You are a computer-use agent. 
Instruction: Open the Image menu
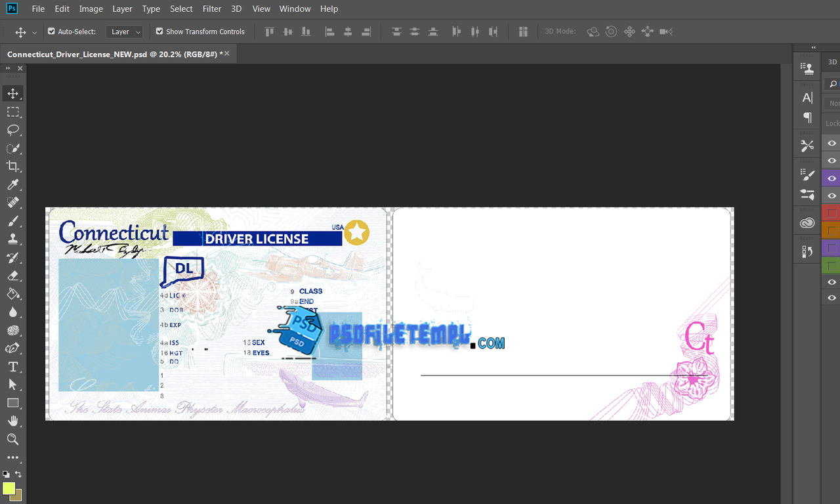[91, 9]
